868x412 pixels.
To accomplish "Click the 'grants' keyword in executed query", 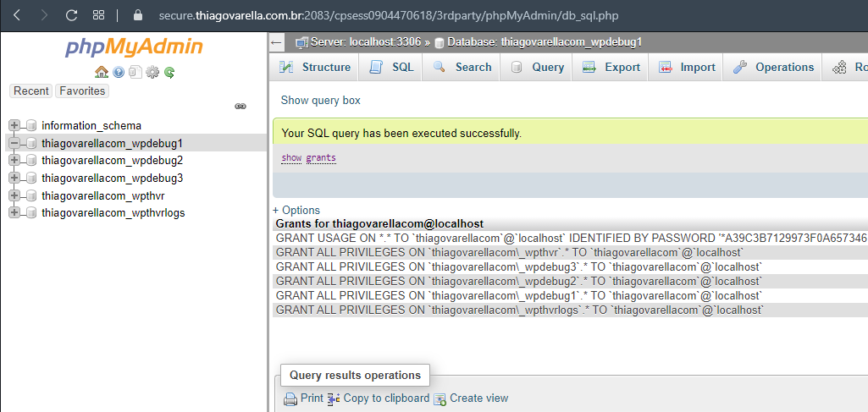I will (x=321, y=157).
